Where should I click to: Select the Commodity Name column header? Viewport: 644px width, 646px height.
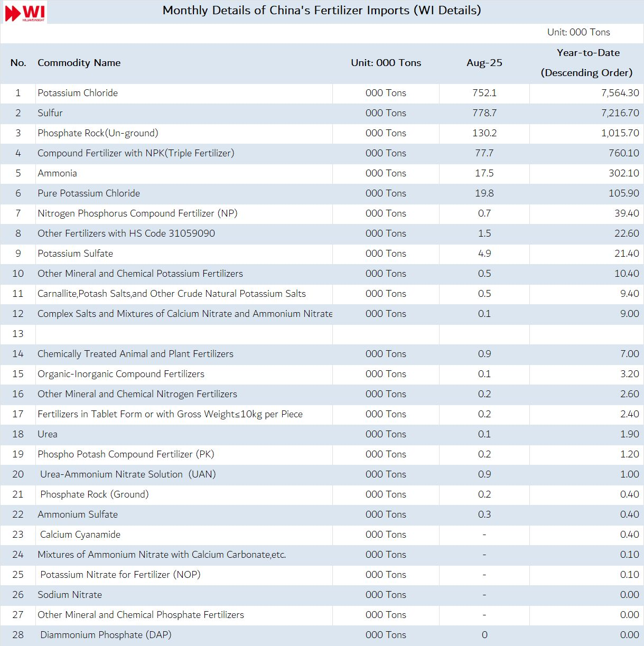(79, 63)
